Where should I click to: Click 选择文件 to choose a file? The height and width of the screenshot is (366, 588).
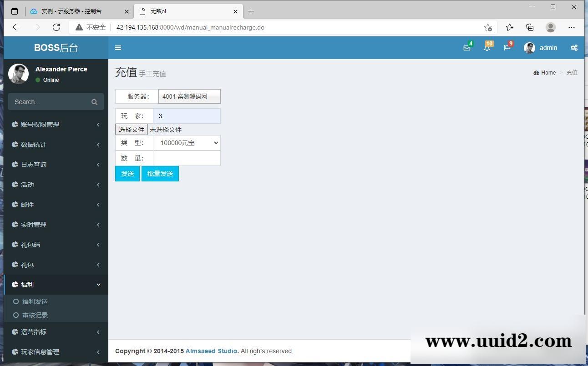(131, 129)
